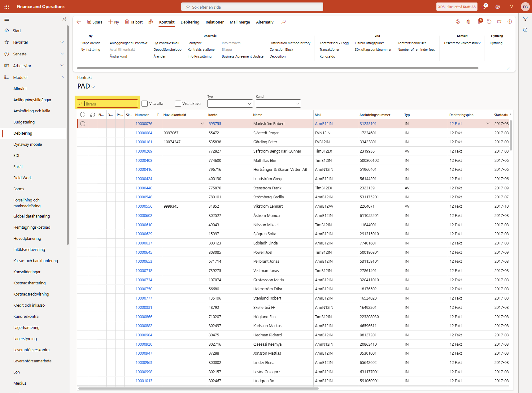This screenshot has height=393, width=532.
Task: Click the grid refresh icon in header
Action: click(92, 115)
